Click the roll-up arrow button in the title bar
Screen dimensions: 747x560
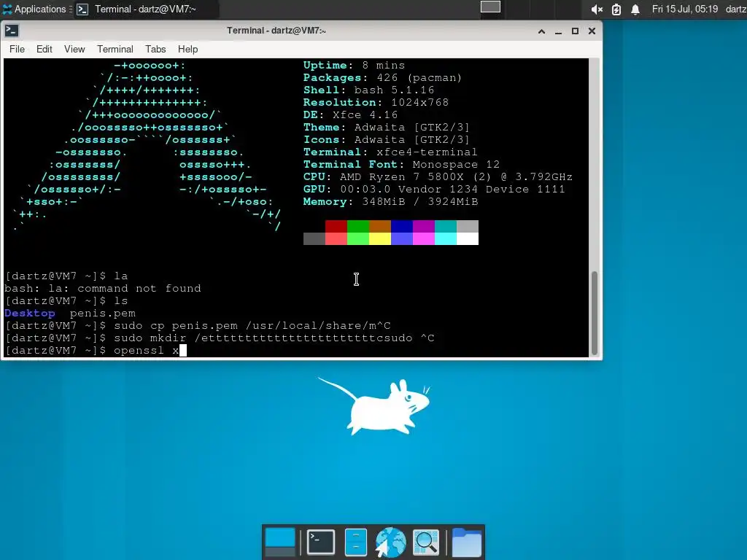[542, 31]
